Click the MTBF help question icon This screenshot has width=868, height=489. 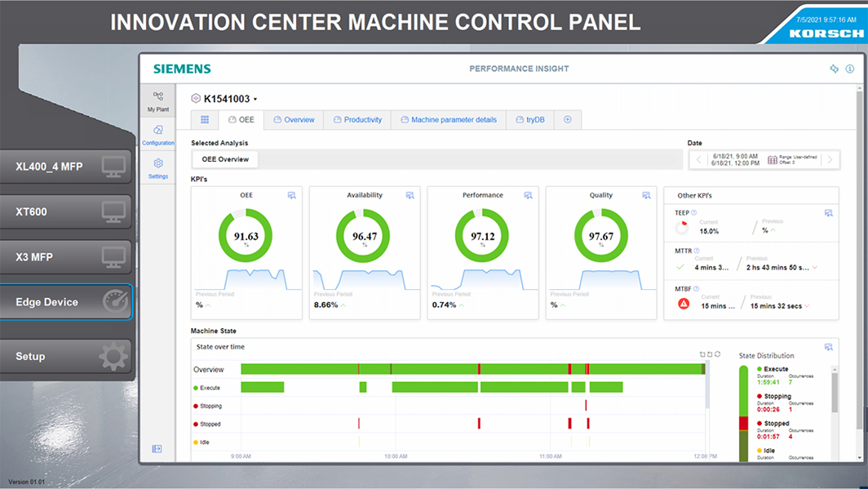696,289
